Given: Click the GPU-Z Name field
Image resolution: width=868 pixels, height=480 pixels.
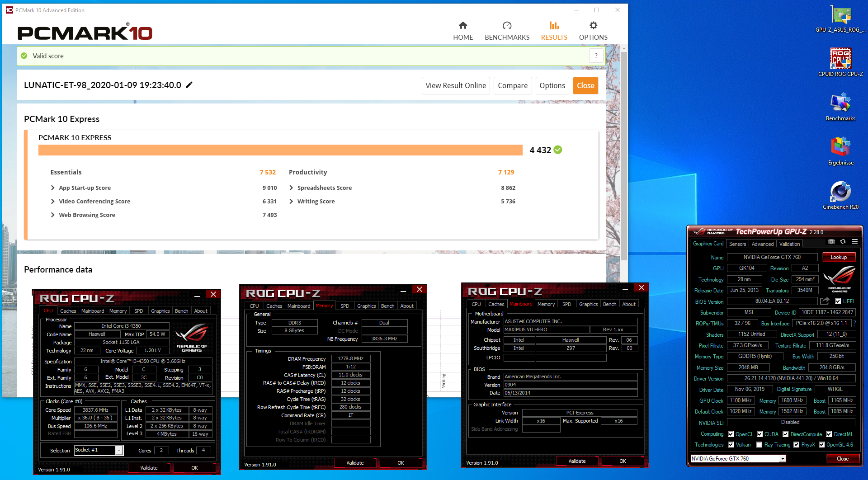Looking at the screenshot, I should pos(772,257).
